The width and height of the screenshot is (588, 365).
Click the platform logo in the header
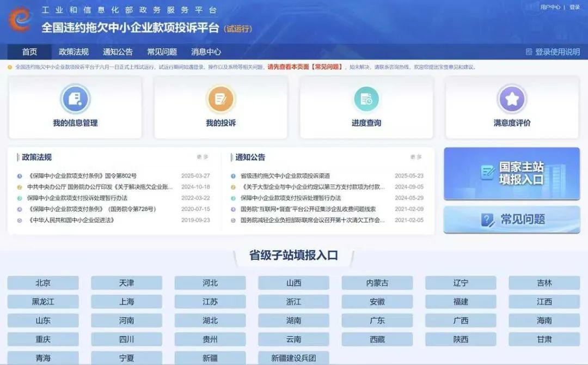[x=21, y=19]
